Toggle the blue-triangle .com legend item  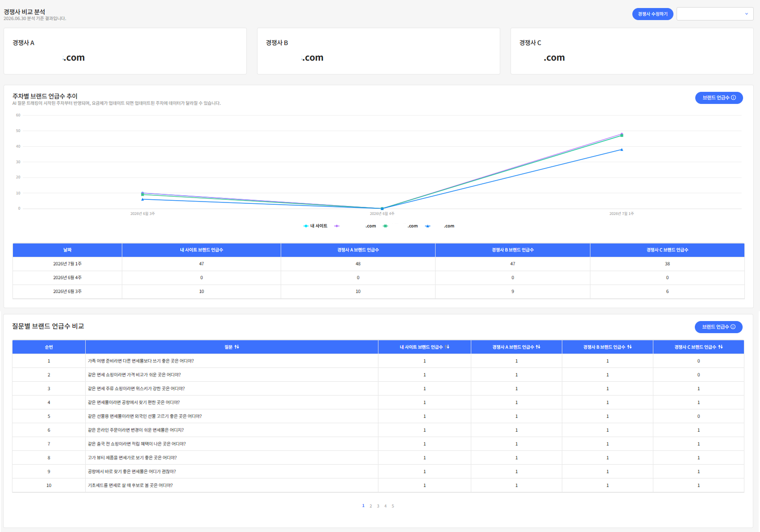440,226
